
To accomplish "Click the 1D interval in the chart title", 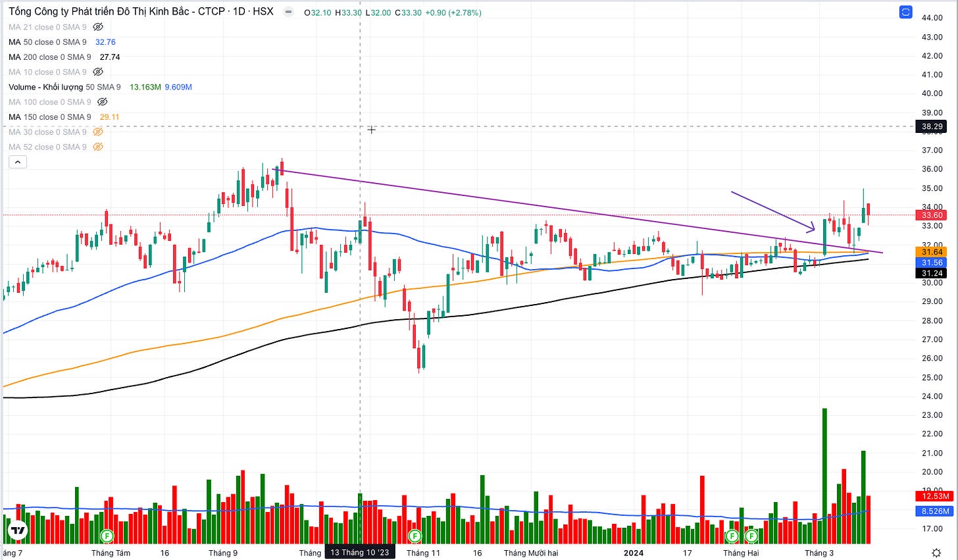I will [239, 12].
